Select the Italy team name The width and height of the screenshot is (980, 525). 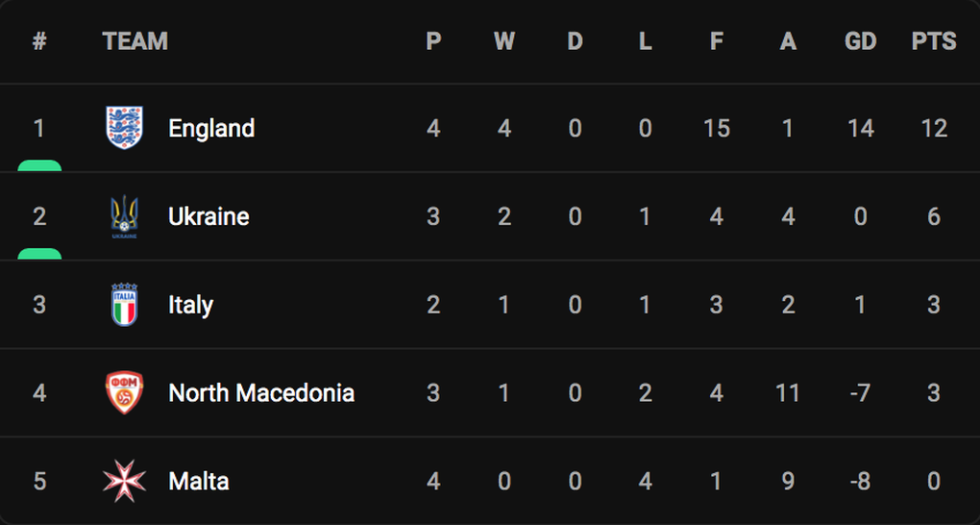(190, 306)
